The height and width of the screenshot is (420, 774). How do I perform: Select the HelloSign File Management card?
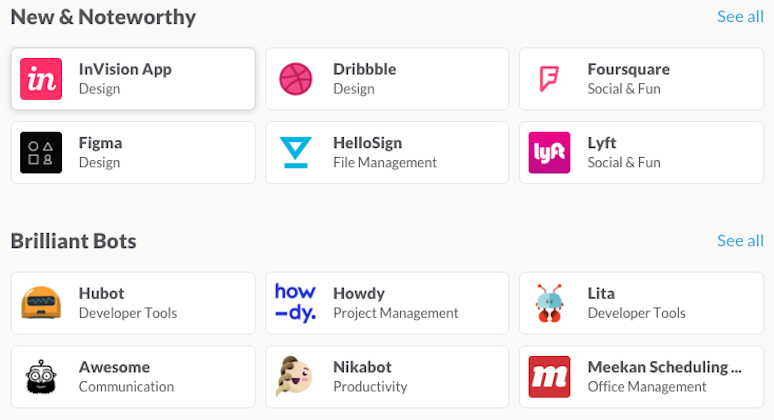(385, 153)
